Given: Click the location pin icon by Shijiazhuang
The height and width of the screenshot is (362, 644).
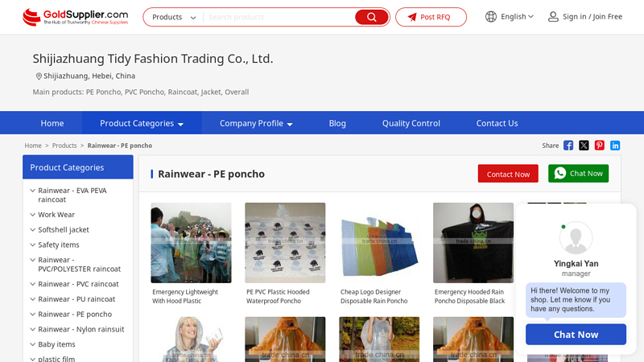Looking at the screenshot, I should tap(39, 76).
